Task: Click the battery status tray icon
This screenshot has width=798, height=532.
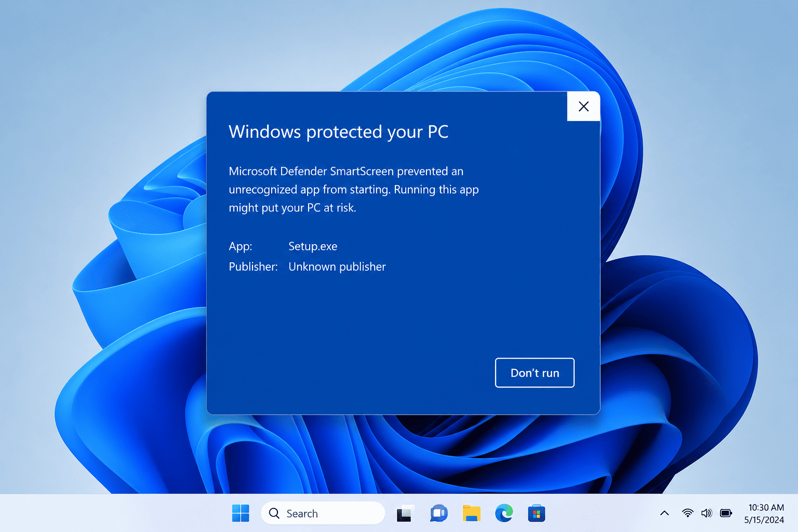Action: pos(726,513)
